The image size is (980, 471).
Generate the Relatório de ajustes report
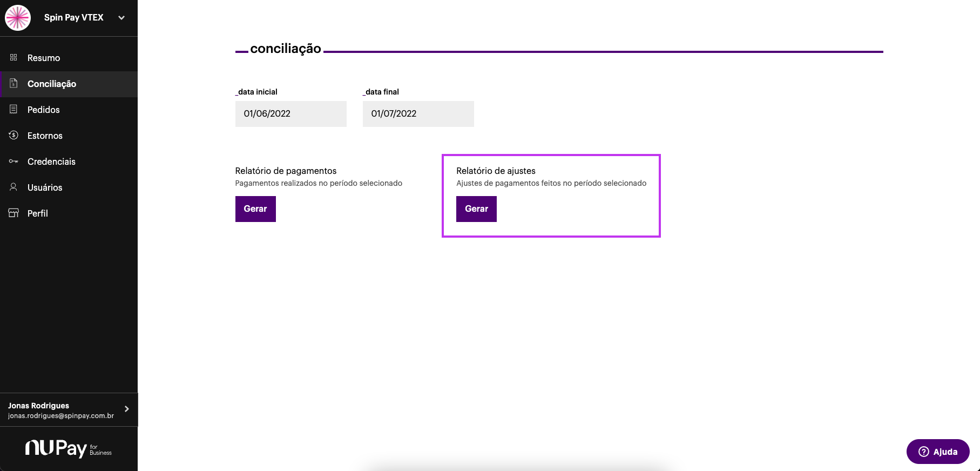tap(476, 209)
